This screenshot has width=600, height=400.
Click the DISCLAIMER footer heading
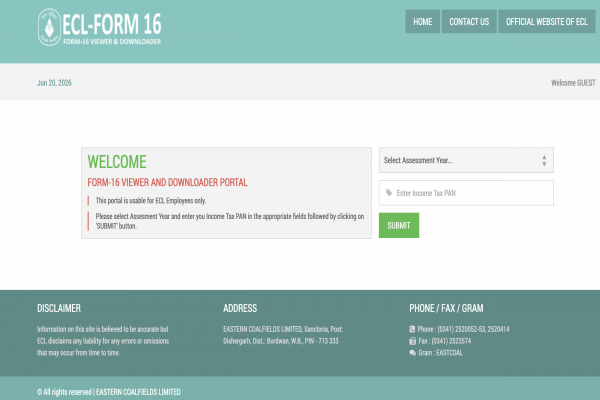[59, 308]
